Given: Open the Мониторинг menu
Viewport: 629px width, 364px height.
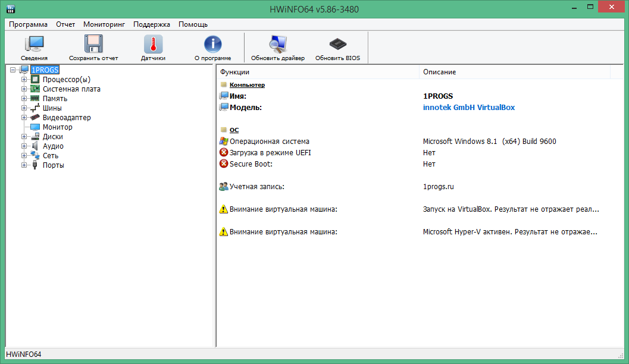Looking at the screenshot, I should pyautogui.click(x=104, y=24).
